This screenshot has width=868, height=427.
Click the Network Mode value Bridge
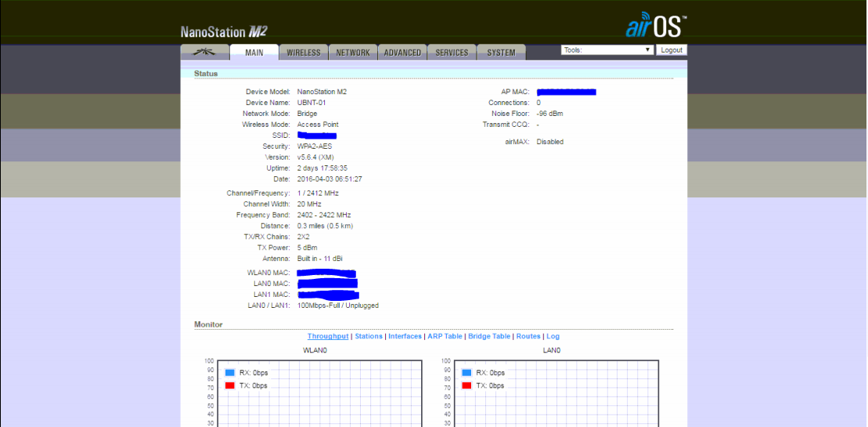click(308, 114)
